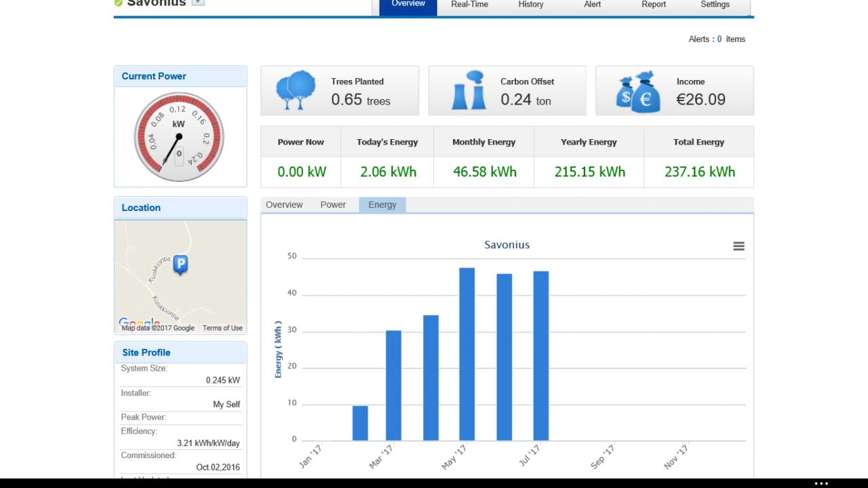Screen dimensions: 868x488
Task: Click the three-dots icon at the screen bottom
Action: tap(821, 483)
